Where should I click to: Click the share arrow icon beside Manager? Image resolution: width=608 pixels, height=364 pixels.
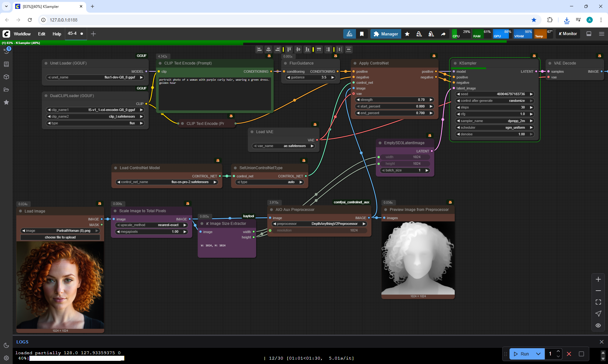coord(443,34)
